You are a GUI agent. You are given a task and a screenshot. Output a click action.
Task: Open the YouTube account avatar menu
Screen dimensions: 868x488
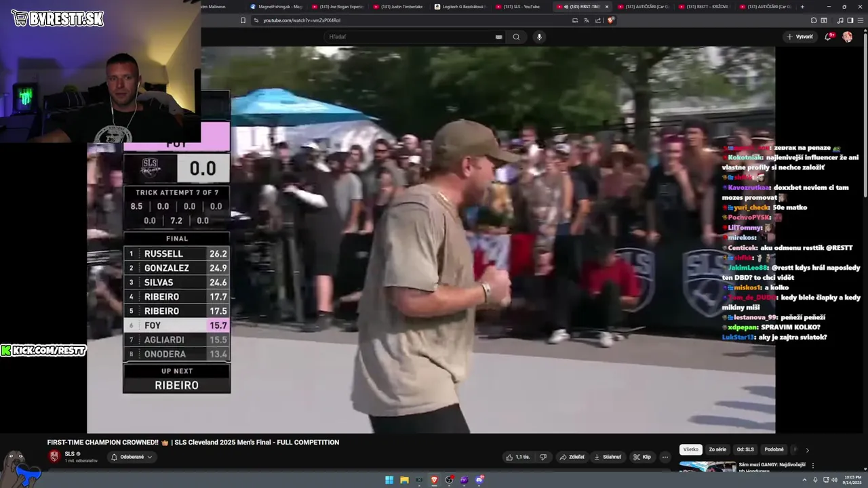[847, 37]
